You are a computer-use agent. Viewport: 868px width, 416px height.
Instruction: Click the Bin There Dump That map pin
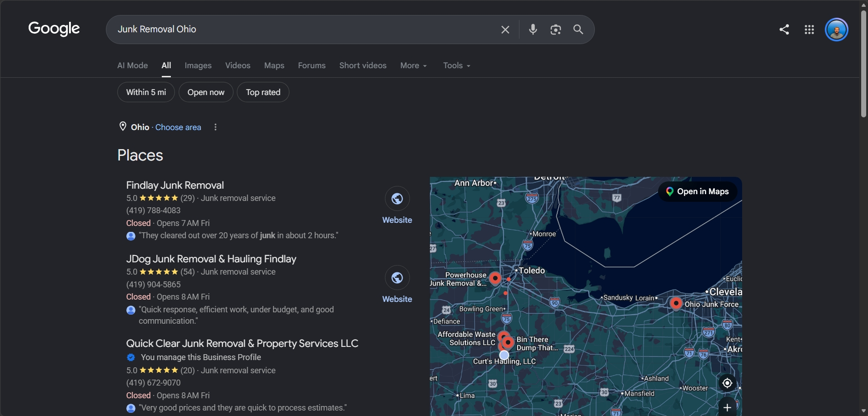click(x=508, y=342)
